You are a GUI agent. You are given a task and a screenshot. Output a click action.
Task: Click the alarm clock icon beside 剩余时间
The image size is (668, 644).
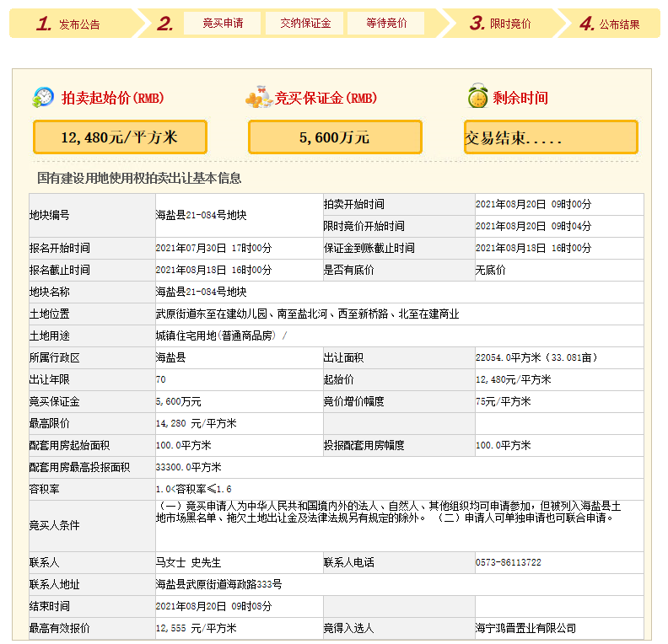(477, 97)
